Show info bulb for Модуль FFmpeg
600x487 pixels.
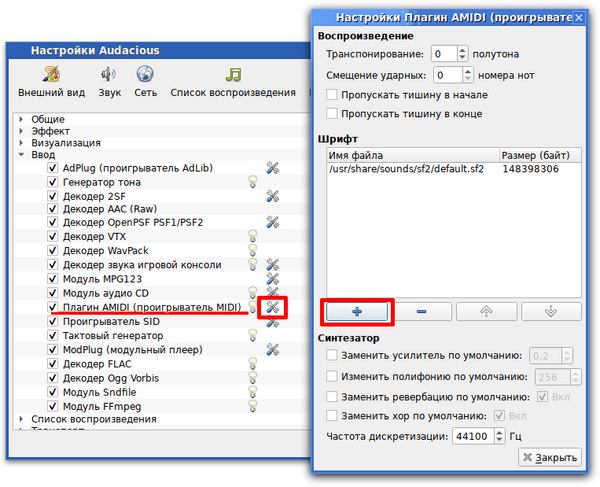click(253, 406)
